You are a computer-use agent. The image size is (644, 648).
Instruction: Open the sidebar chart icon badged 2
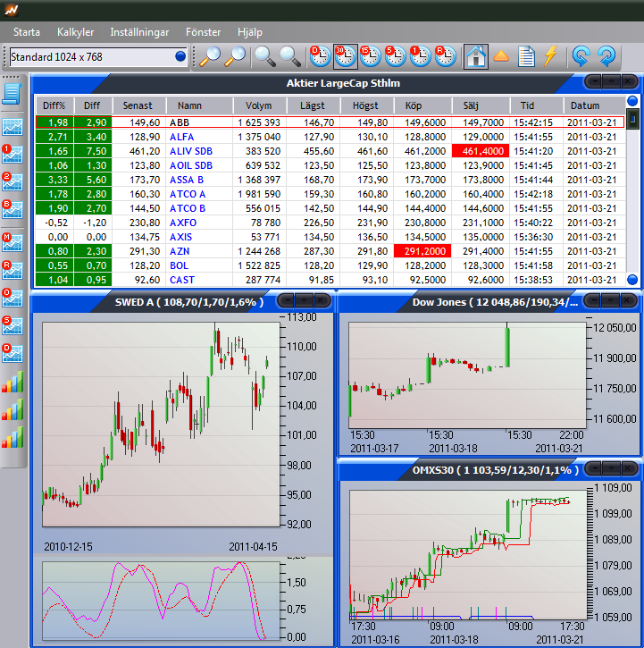pos(13,181)
